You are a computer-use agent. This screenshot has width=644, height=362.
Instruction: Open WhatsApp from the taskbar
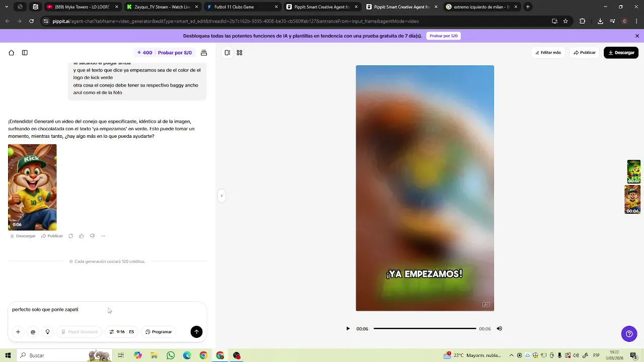coord(171,355)
